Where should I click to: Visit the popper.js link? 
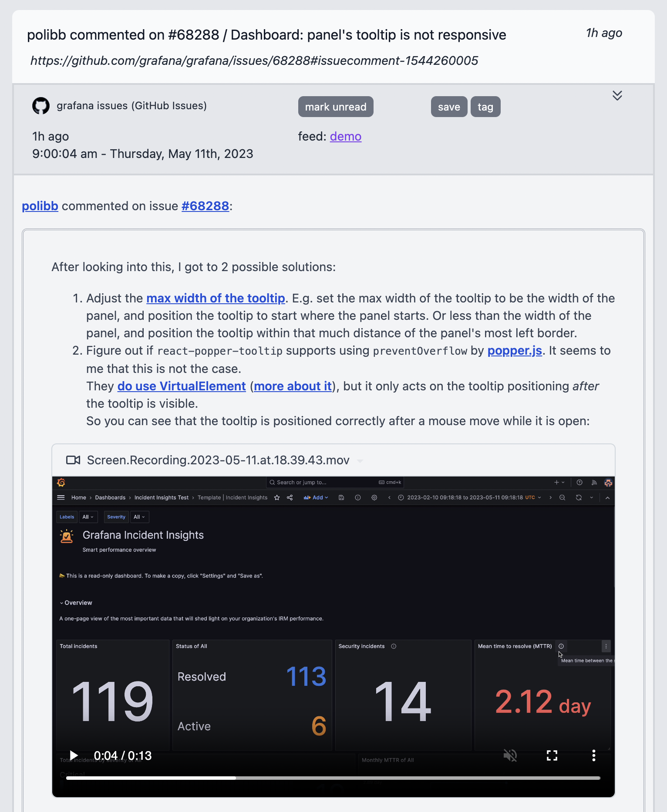click(x=515, y=350)
